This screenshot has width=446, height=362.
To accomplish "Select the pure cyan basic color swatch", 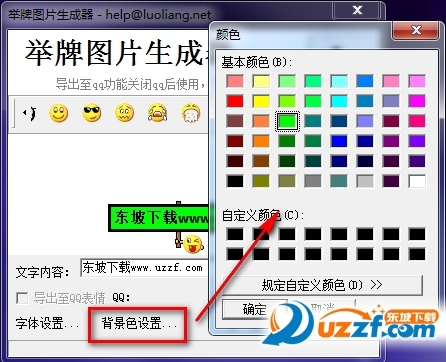I will 339,101.
